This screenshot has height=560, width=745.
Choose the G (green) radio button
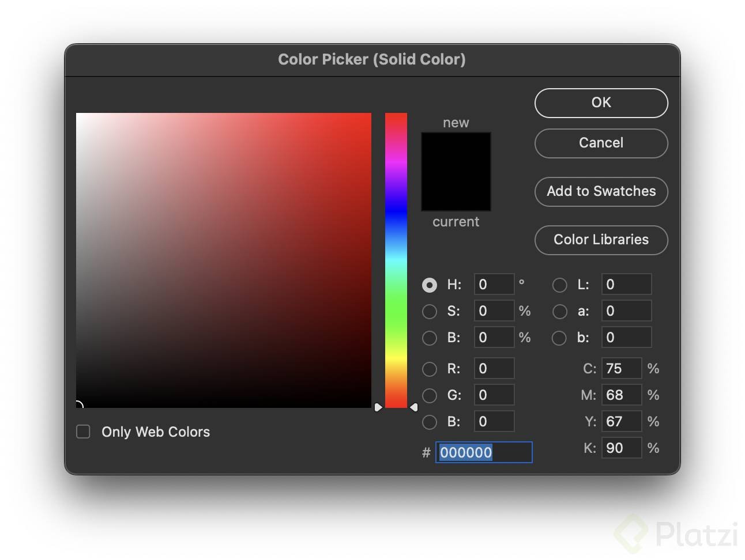point(430,396)
